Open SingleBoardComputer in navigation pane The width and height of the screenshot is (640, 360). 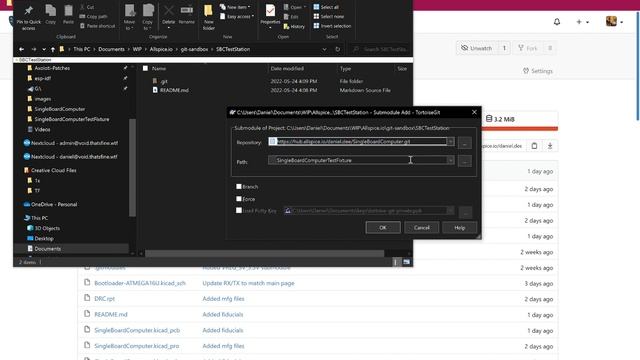tap(60, 109)
